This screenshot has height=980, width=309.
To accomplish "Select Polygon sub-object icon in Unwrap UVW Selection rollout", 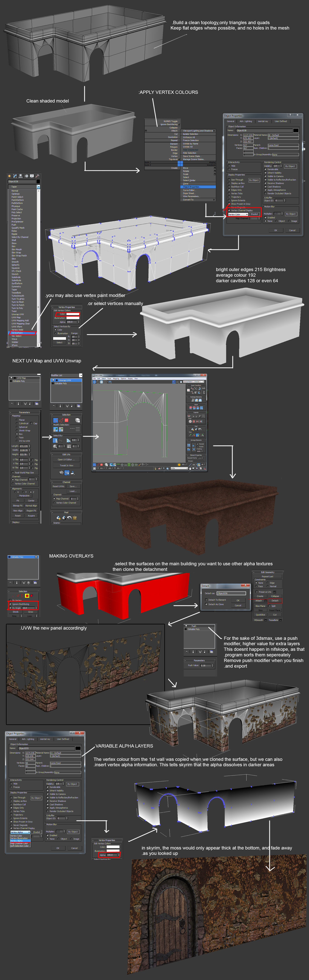I will pos(66,420).
